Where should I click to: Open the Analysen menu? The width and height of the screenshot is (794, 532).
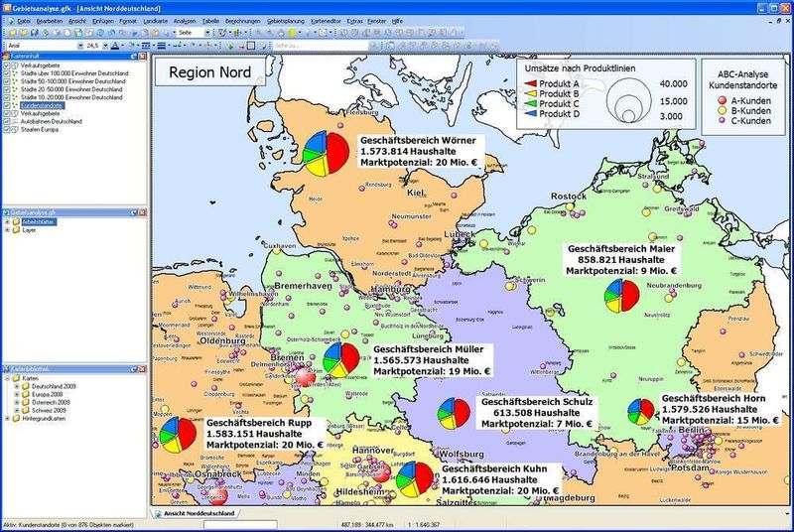pos(185,21)
